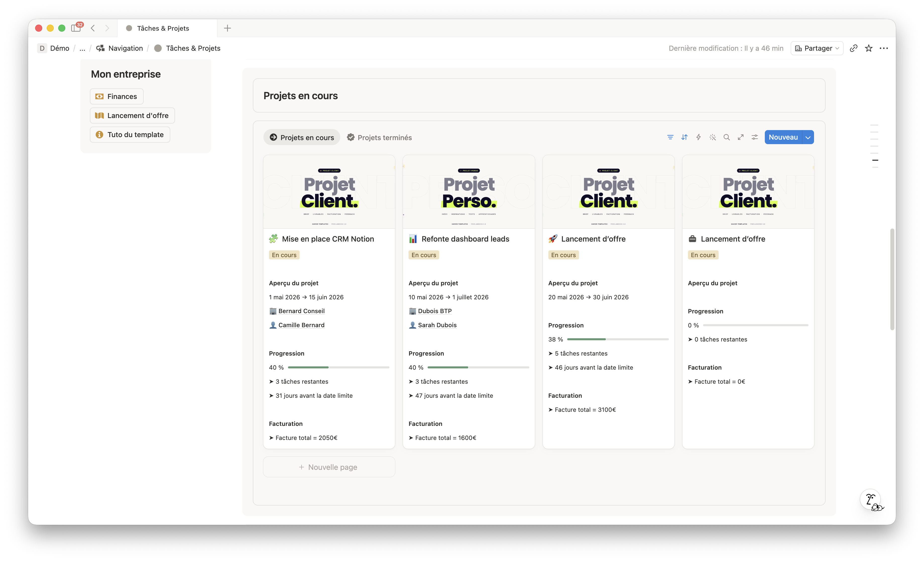
Task: Open the three-dot page menu
Action: click(884, 48)
